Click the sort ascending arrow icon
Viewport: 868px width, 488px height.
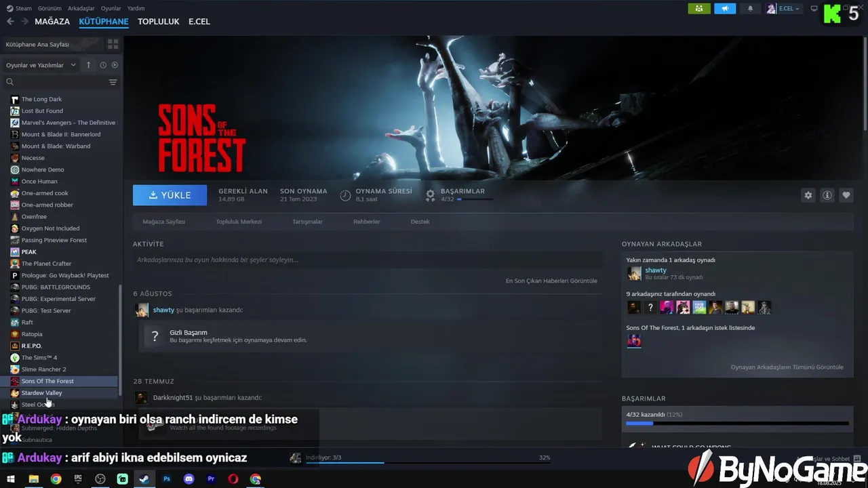click(x=88, y=65)
